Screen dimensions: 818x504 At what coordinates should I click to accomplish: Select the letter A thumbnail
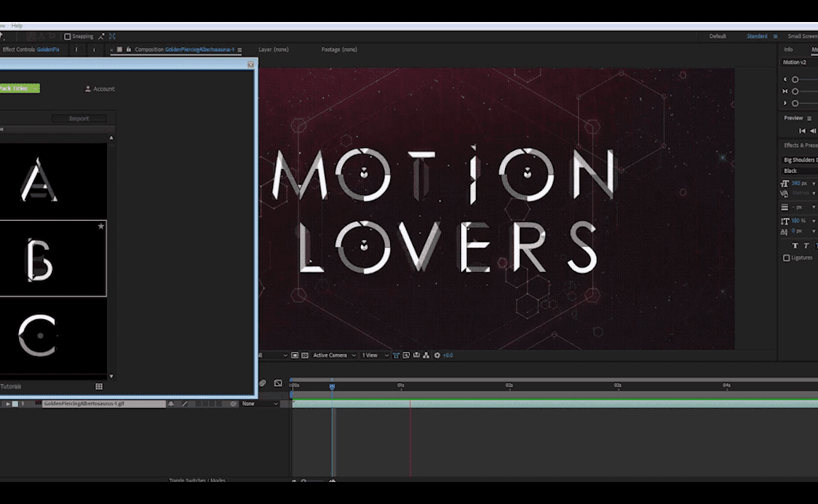point(53,181)
